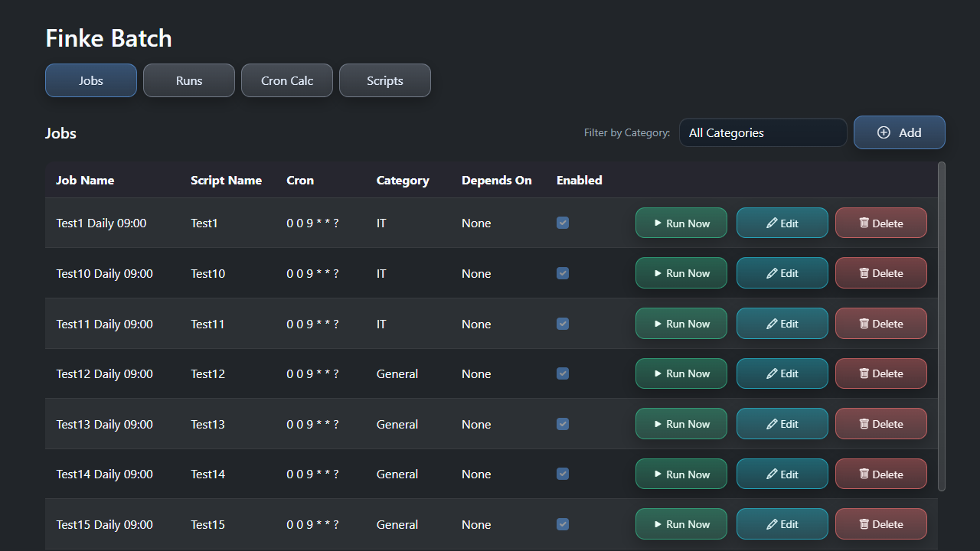Click the Job Name column header
This screenshot has width=980, height=551.
(85, 181)
